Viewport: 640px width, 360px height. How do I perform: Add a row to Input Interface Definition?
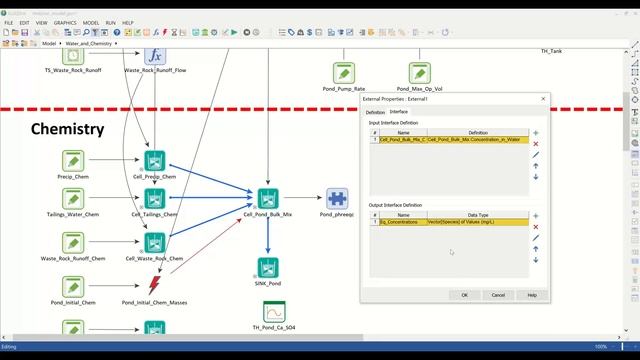pos(536,133)
